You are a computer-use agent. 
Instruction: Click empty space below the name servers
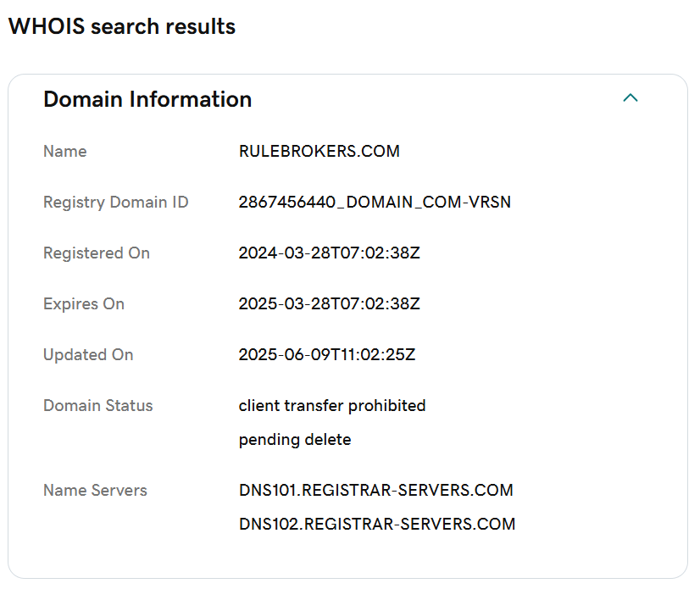pos(348,556)
